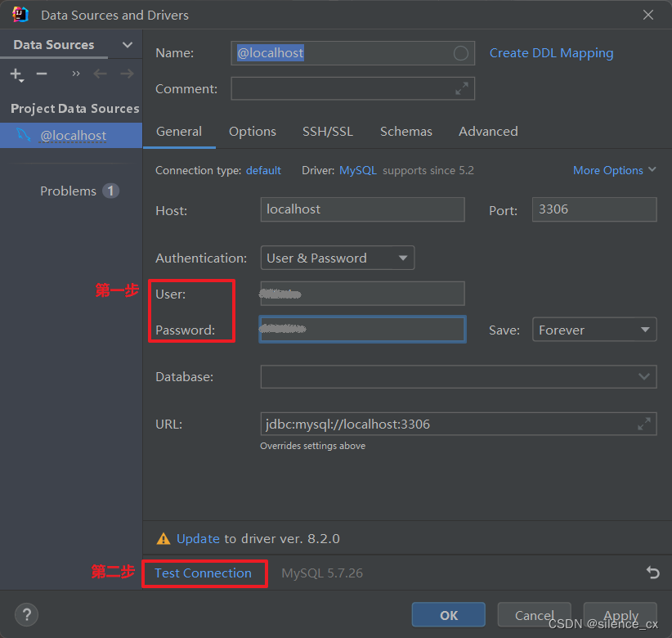Image resolution: width=672 pixels, height=638 pixels.
Task: Focus the Comment input field
Action: point(352,89)
